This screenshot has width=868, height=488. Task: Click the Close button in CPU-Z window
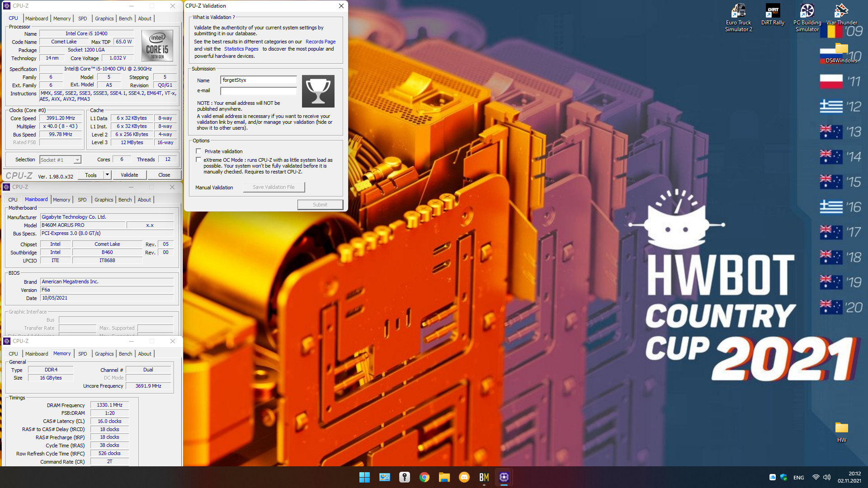pyautogui.click(x=164, y=175)
